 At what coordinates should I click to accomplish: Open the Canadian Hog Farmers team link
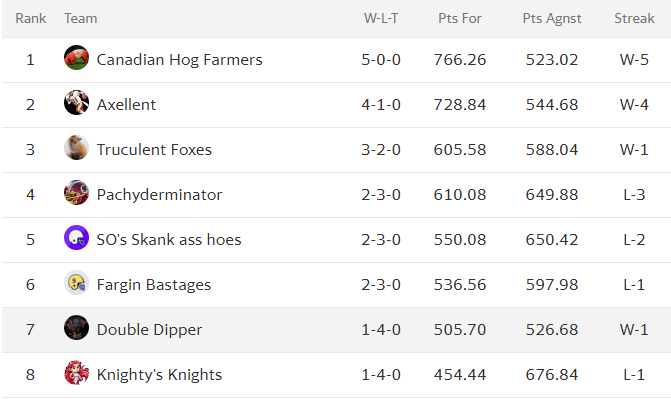pyautogui.click(x=179, y=60)
